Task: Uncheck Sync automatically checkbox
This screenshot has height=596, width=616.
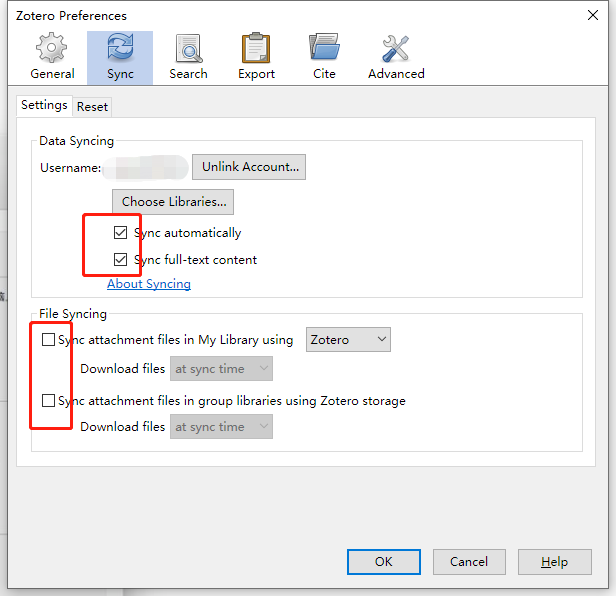Action: coord(120,232)
